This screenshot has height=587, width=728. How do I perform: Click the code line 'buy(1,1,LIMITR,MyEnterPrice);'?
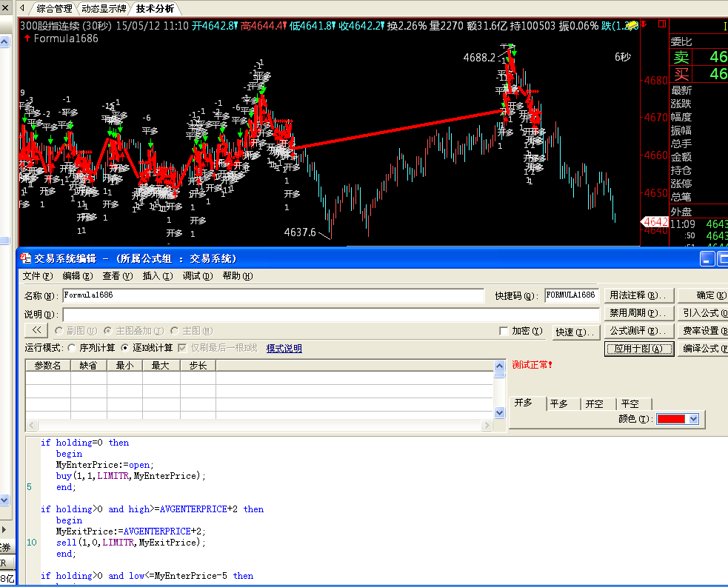(x=131, y=476)
